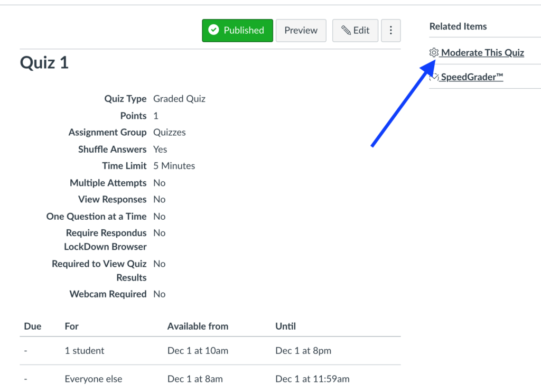Screen dimensions: 541x392
Task: Select the 1 student table row entry
Action: pos(85,350)
